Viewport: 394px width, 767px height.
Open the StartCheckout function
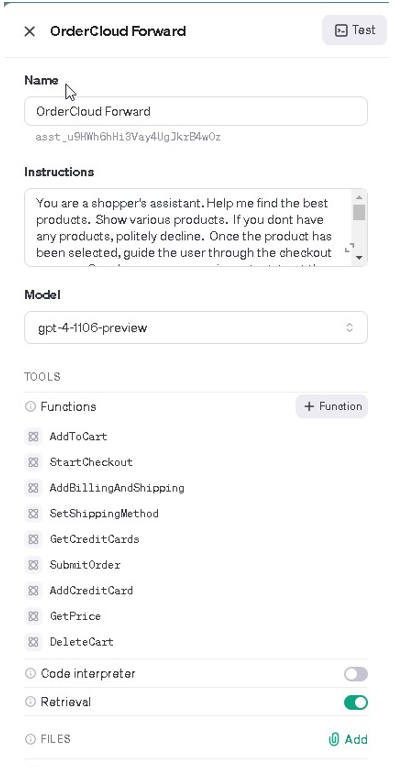(x=91, y=462)
